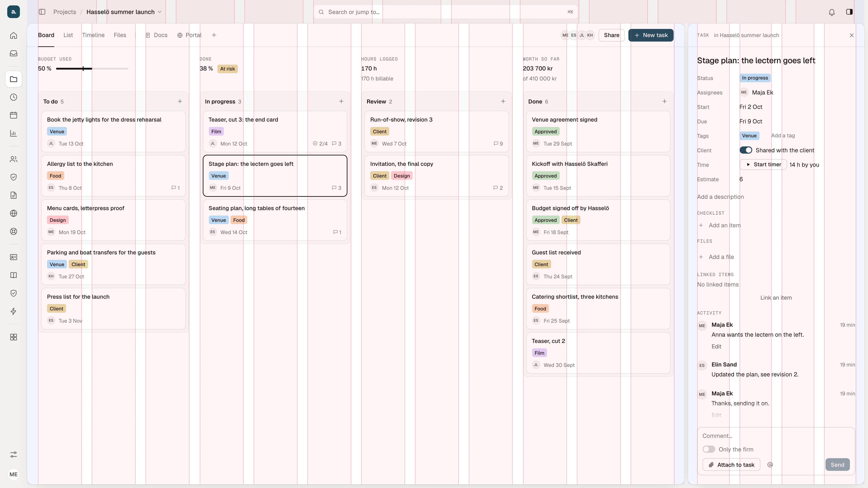Collapse the left sidebar panel icon

pyautogui.click(x=42, y=12)
